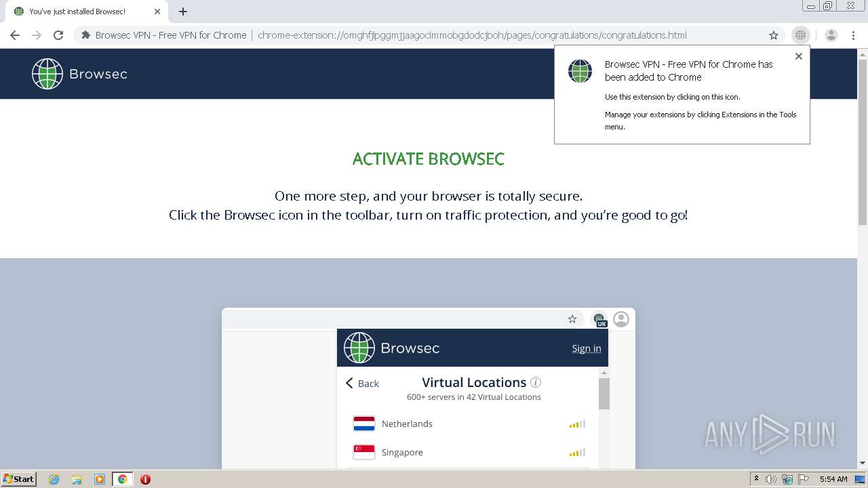Click the Netherlands signal strength bars

(x=577, y=424)
